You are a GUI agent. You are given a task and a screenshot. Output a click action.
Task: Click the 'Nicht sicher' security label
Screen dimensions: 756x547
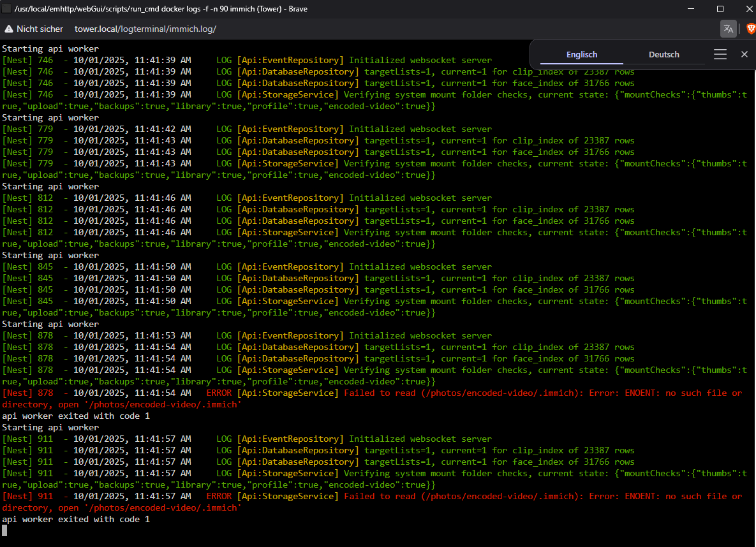40,29
